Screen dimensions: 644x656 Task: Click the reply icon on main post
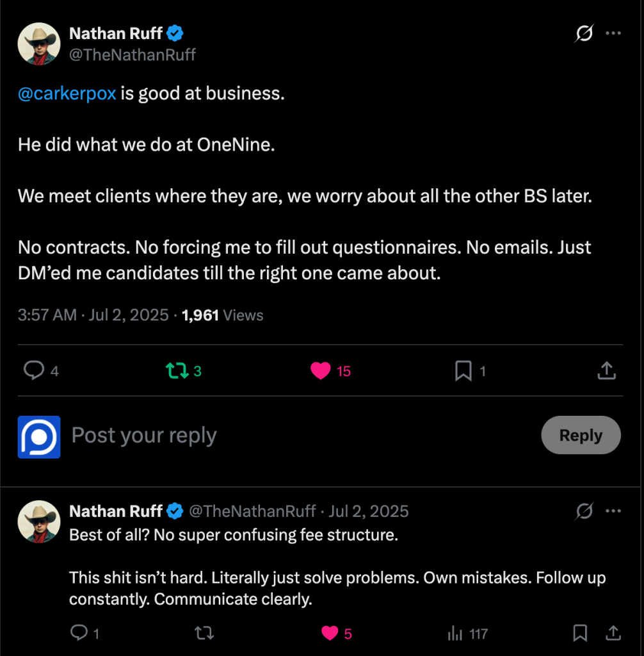point(33,370)
